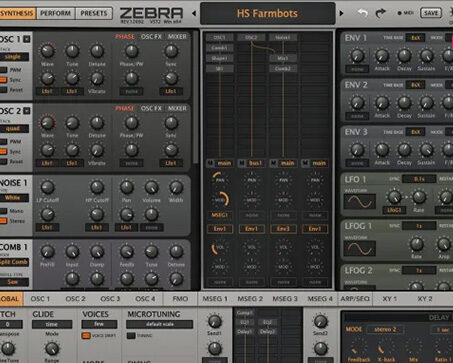Open OSC 2 stack mode dropdown 'quad'
453x363 pixels.
14,129
